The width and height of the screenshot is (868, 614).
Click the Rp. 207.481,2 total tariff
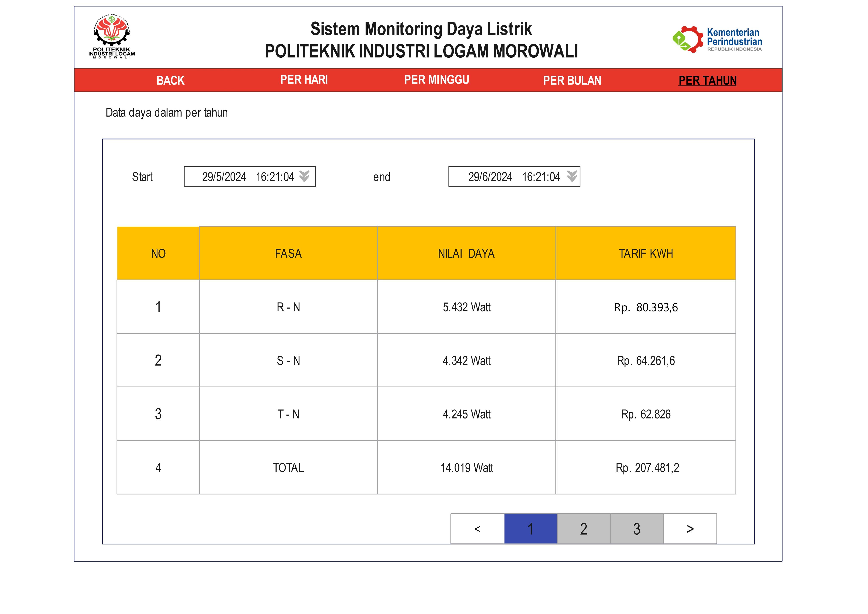click(x=646, y=467)
